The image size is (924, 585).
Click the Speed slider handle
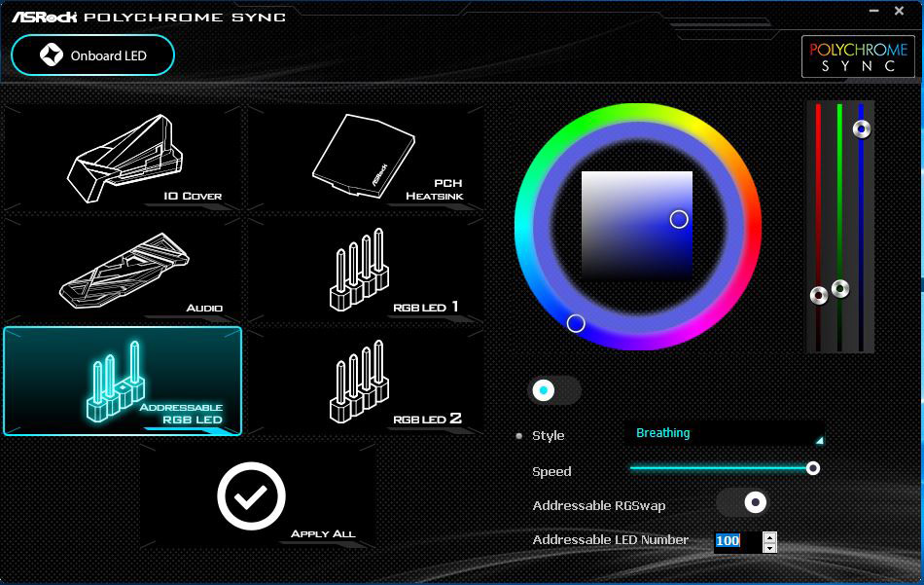click(x=812, y=468)
